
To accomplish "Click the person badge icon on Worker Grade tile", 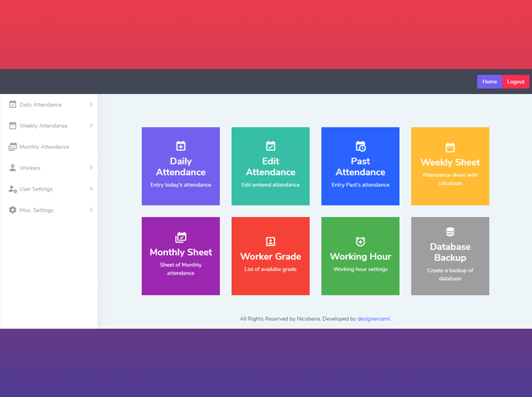I will click(270, 242).
